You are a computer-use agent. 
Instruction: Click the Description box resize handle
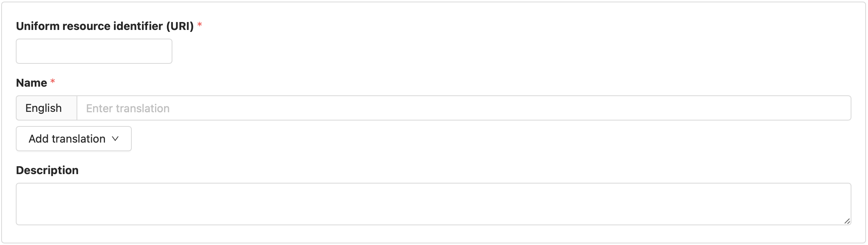tap(847, 221)
